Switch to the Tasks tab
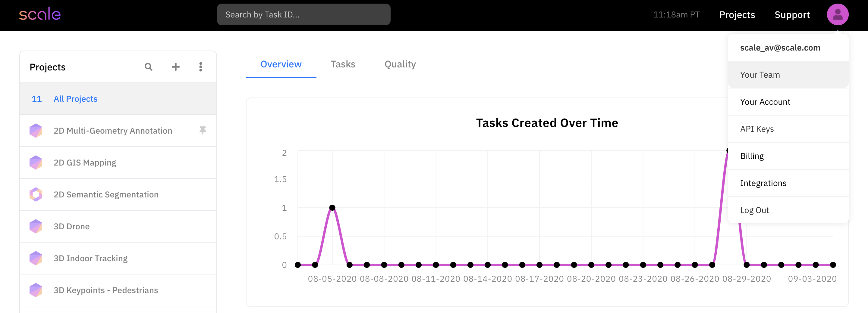The height and width of the screenshot is (313, 868). pos(343,64)
